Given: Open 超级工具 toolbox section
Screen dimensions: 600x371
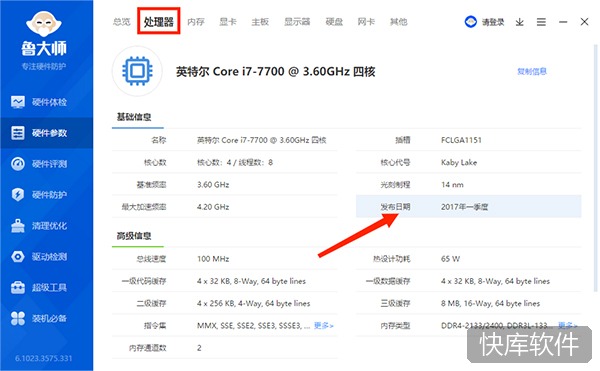Looking at the screenshot, I should click(x=39, y=287).
